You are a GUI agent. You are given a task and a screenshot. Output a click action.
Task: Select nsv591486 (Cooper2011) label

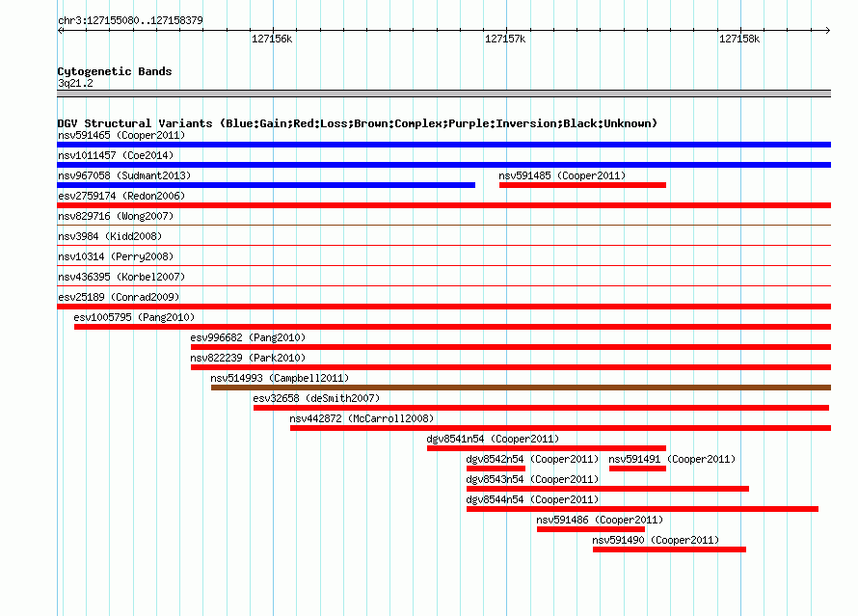600,520
